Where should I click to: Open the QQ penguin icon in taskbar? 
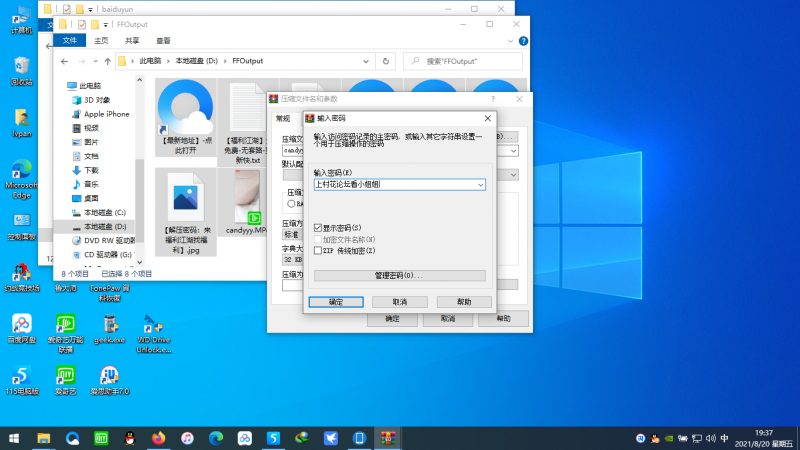129,438
